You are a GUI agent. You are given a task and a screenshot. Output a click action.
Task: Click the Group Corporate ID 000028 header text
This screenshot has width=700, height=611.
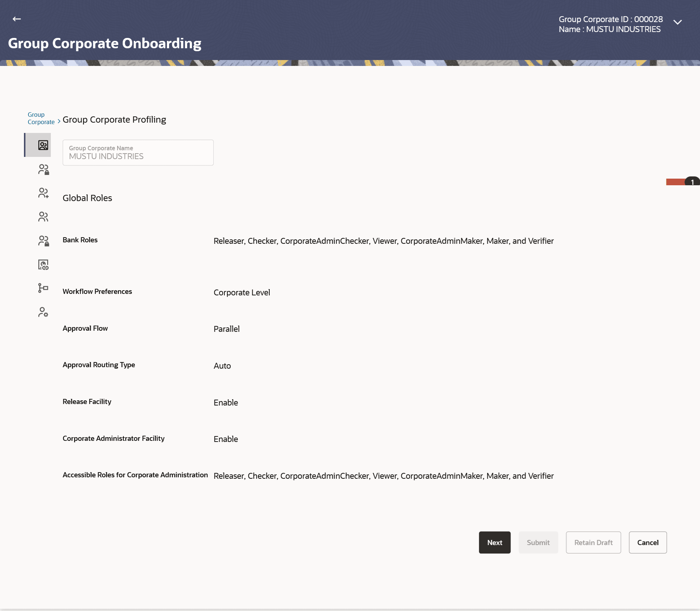[610, 19]
